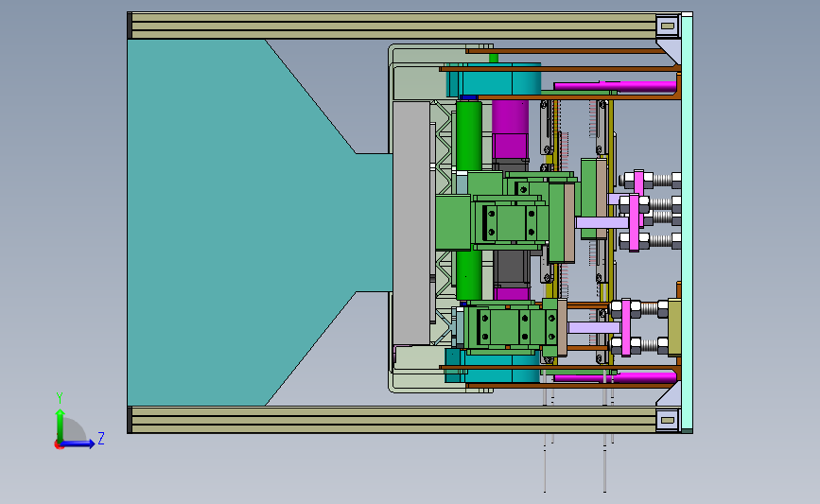Select the blue Z axis of the triad
The width and height of the screenshot is (820, 504).
coord(79,443)
